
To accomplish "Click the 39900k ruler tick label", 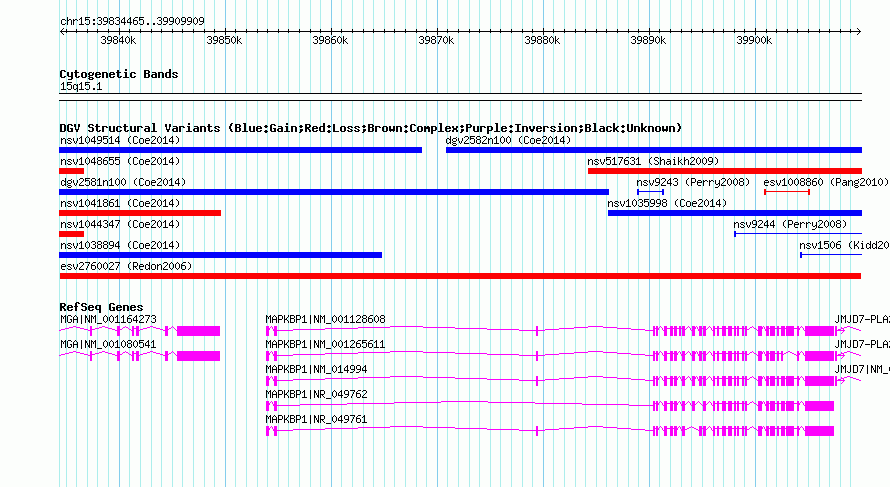I will [754, 40].
